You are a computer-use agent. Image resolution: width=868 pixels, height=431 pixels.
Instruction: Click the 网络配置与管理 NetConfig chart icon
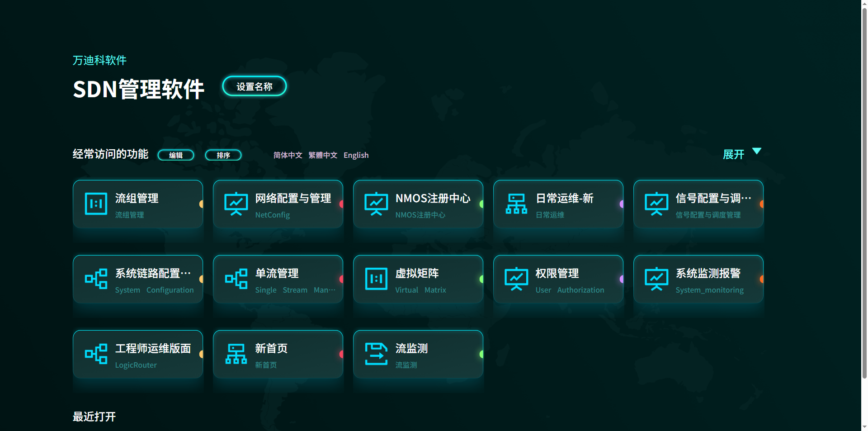pyautogui.click(x=236, y=204)
